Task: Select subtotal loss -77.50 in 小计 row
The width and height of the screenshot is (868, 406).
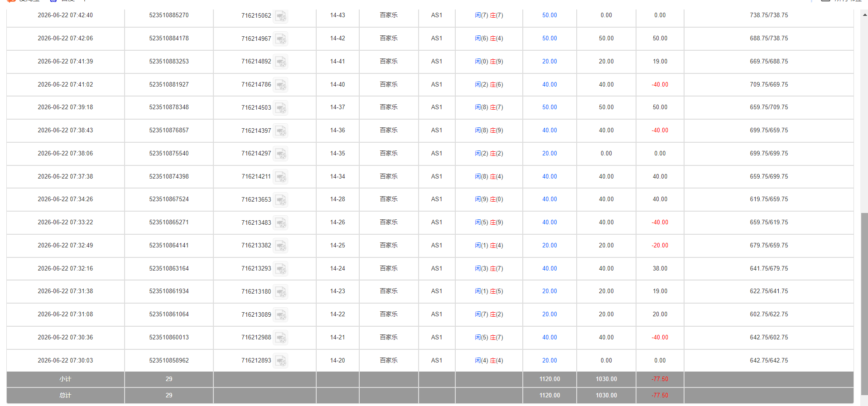Action: pyautogui.click(x=660, y=379)
